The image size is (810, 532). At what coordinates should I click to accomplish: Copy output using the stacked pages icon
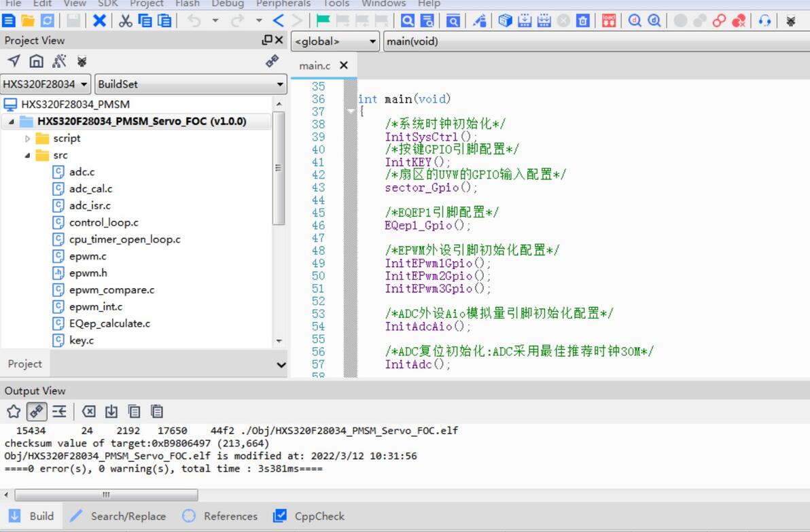tap(135, 412)
